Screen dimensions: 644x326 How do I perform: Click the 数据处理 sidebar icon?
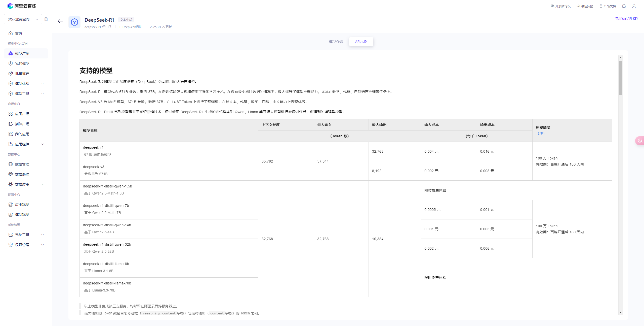[11, 174]
